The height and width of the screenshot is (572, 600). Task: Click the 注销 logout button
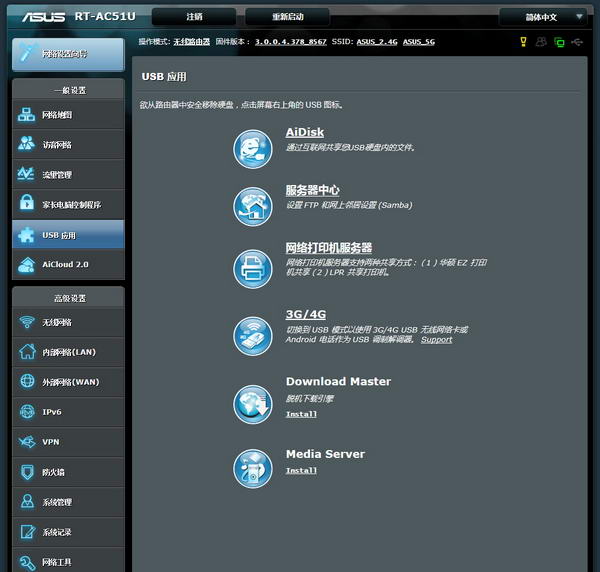[x=194, y=17]
